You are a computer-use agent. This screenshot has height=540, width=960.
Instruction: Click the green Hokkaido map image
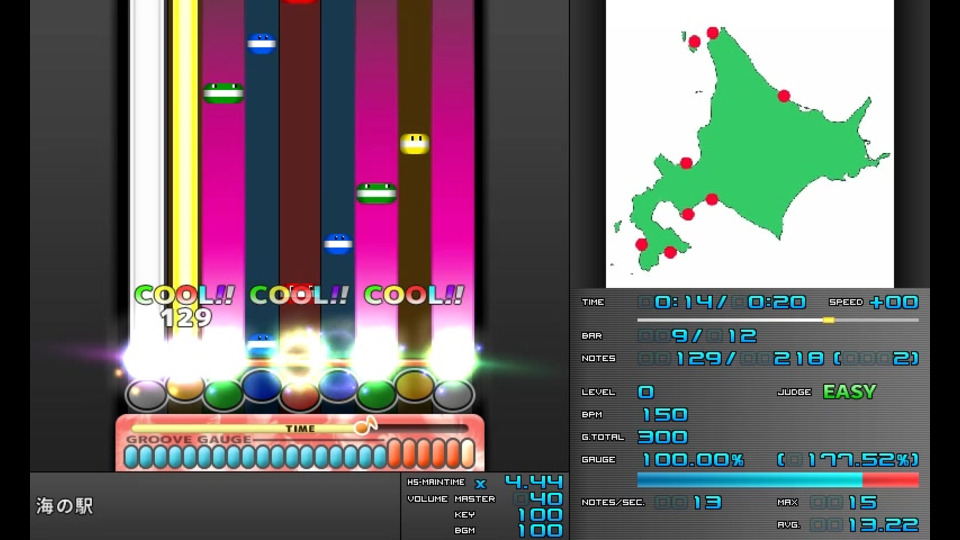point(750,144)
